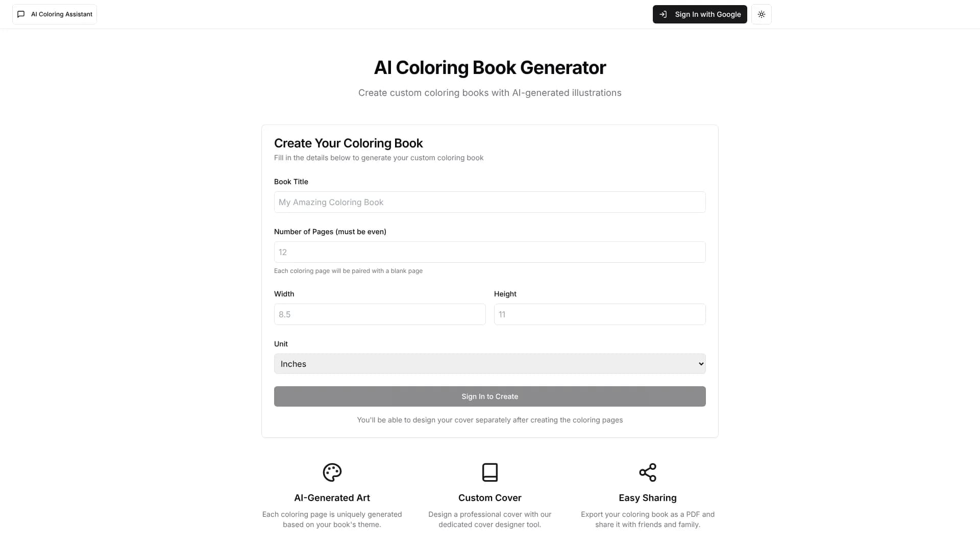Click the palette icon above AI-Generated Art
This screenshot has height=551, width=980.
(332, 472)
